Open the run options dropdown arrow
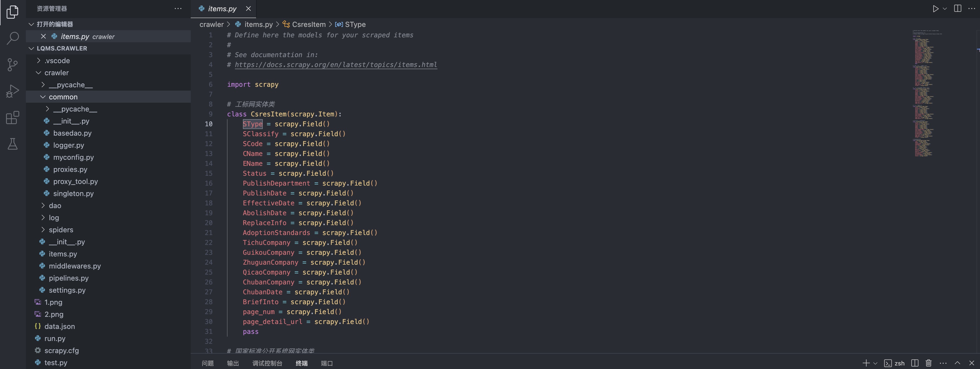 (x=945, y=9)
